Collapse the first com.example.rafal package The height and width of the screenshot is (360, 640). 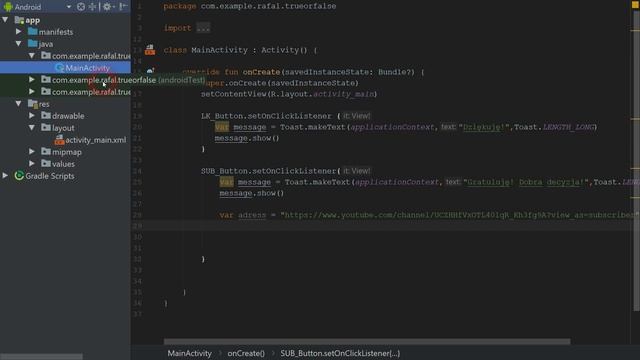[31, 56]
